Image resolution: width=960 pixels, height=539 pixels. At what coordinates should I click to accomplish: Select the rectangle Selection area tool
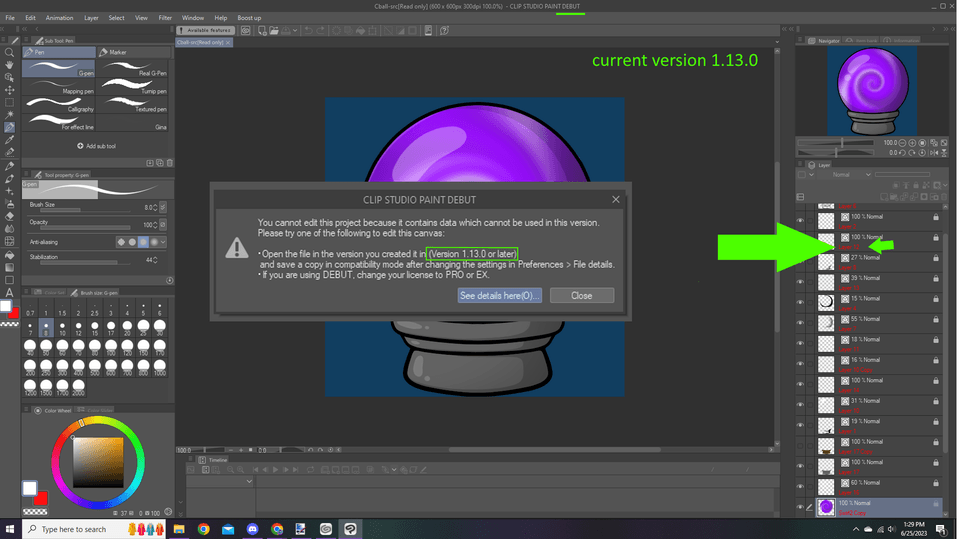coord(9,102)
